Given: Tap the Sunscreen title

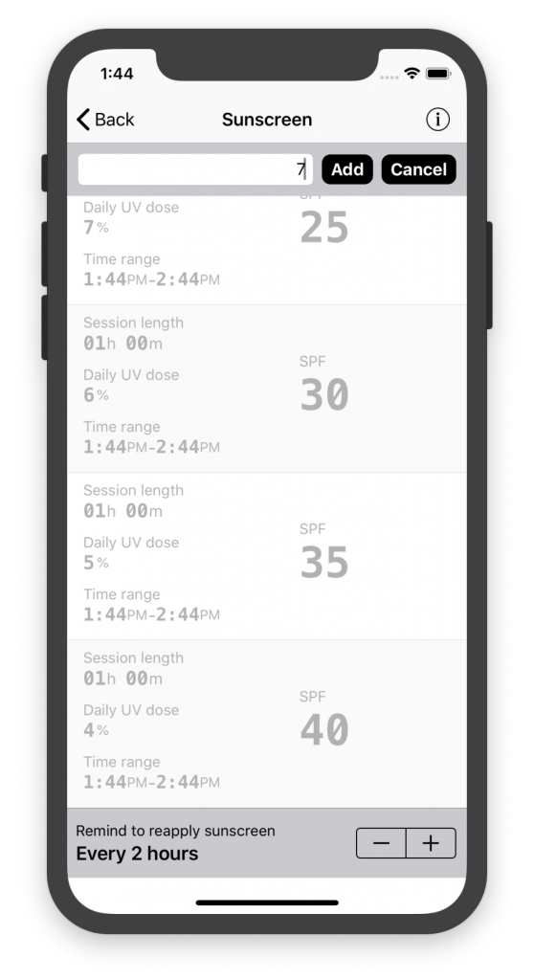Looking at the screenshot, I should click(x=267, y=120).
